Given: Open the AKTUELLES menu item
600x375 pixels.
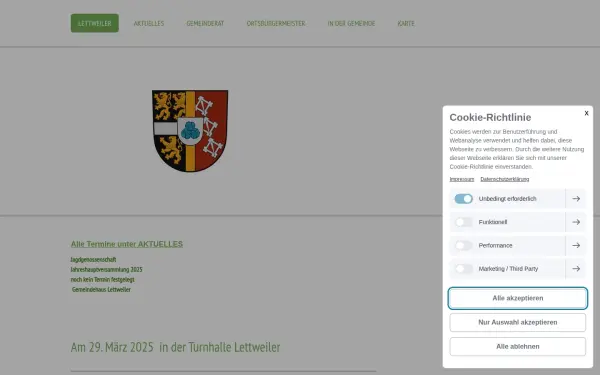Looking at the screenshot, I should pos(148,23).
